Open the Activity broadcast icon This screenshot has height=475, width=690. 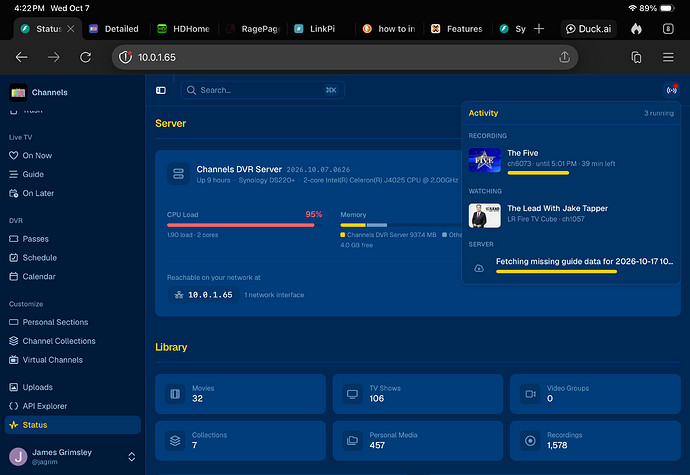pos(672,90)
